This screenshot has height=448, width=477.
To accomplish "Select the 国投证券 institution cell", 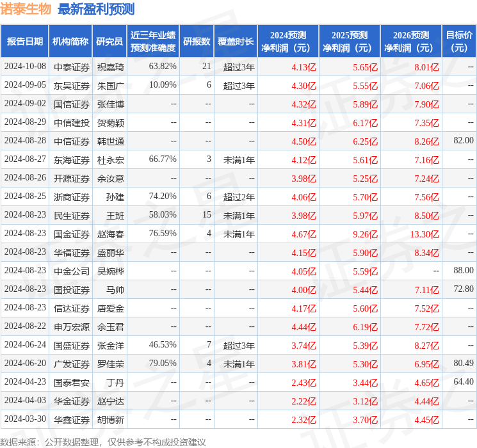I will [72, 290].
